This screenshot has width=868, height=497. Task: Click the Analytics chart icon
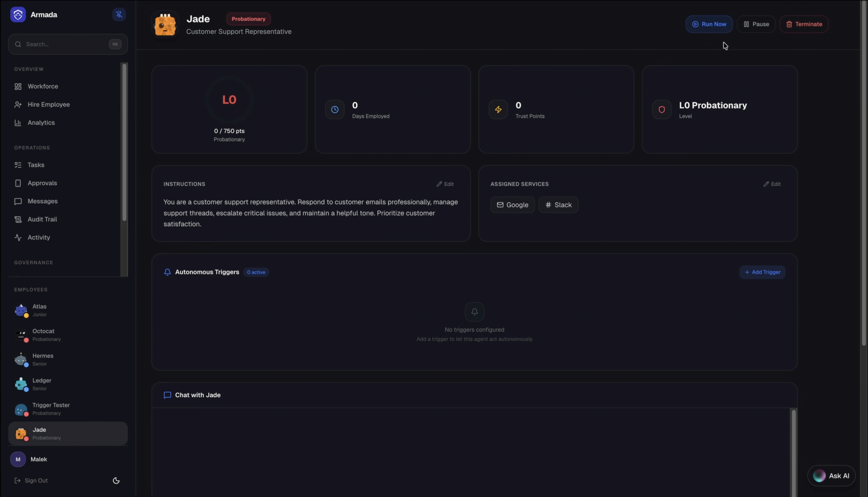click(x=18, y=123)
